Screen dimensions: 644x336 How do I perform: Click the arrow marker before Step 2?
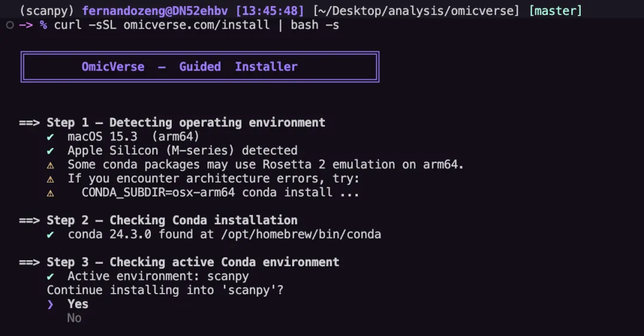[29, 220]
